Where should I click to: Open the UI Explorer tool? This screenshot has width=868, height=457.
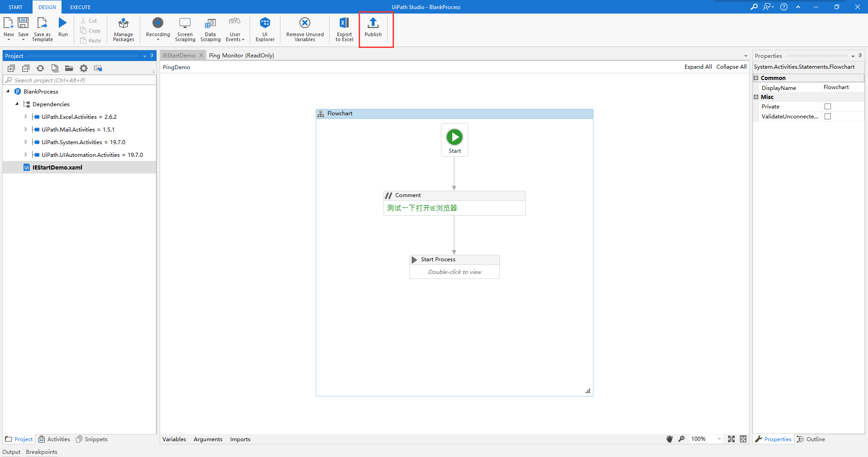tap(265, 28)
